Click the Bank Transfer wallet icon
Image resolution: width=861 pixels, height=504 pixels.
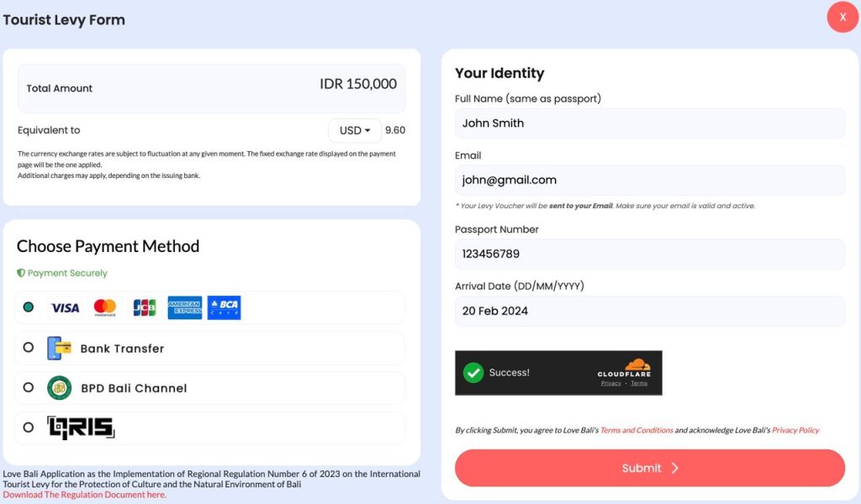(59, 349)
